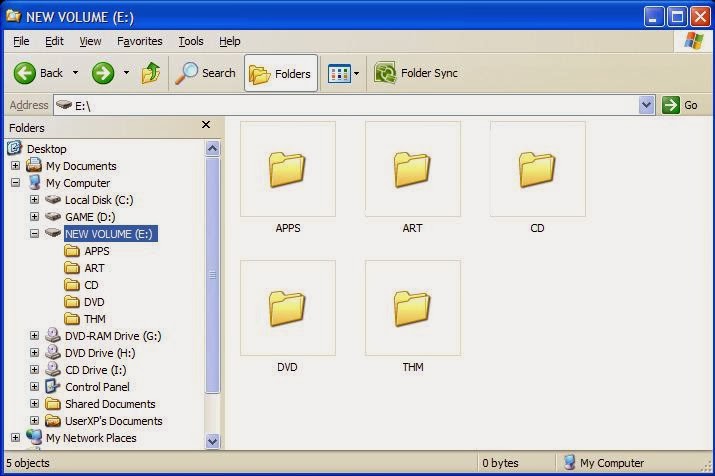Open the Tools menu
Viewport: 715px width, 476px height.
(191, 41)
